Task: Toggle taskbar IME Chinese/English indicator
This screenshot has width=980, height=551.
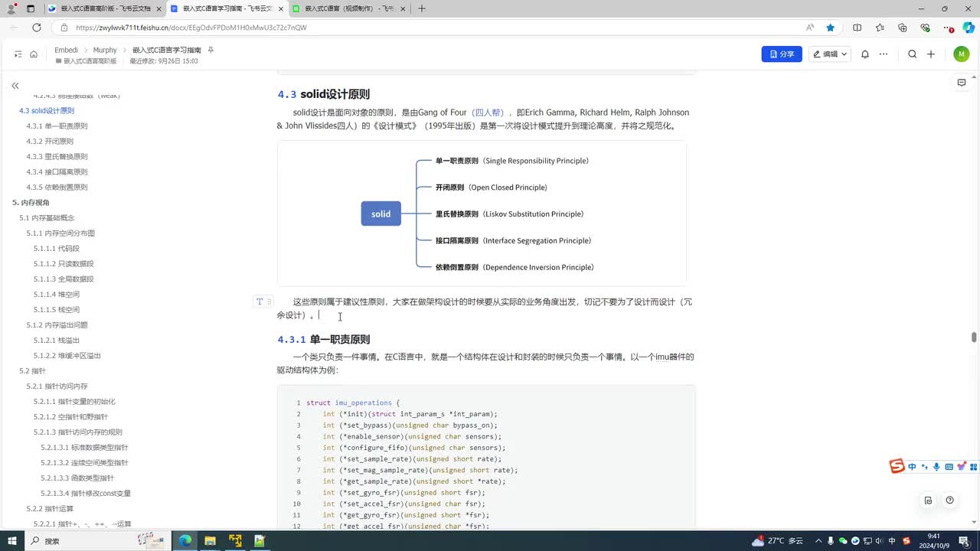Action: (892, 541)
